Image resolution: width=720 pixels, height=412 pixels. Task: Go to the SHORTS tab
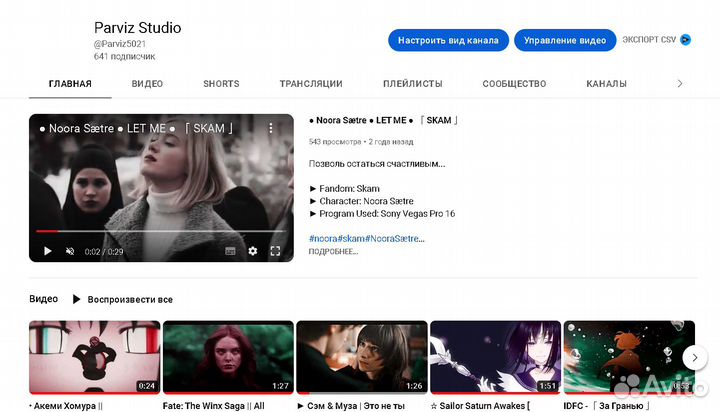tap(221, 84)
